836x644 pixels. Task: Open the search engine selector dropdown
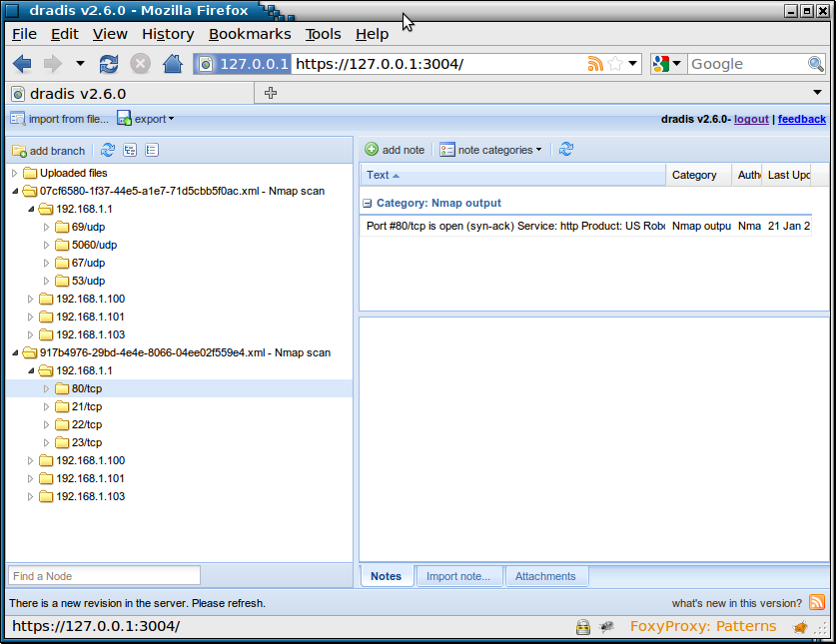pos(676,64)
